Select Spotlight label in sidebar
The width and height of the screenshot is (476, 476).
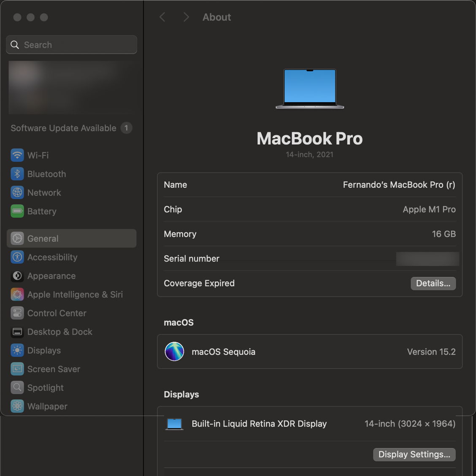point(46,388)
